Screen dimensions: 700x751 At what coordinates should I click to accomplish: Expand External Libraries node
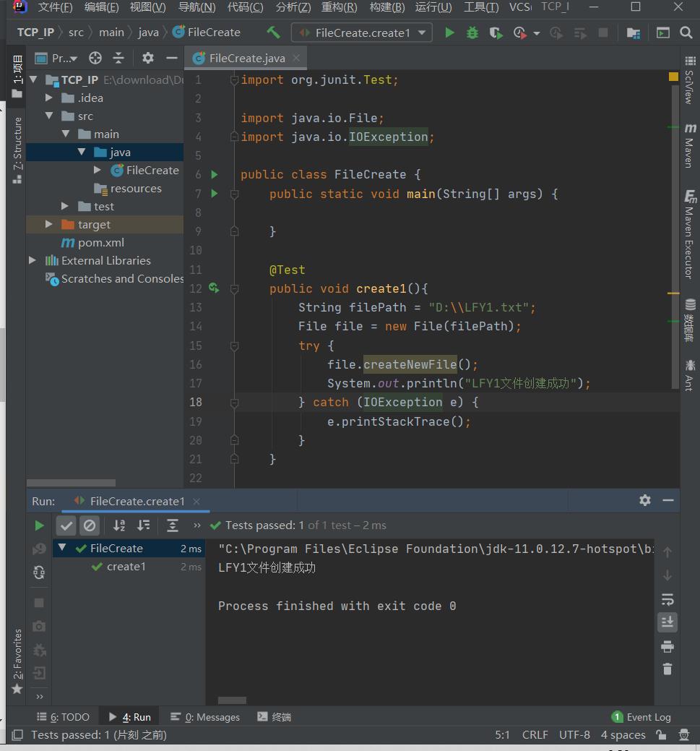click(x=33, y=260)
